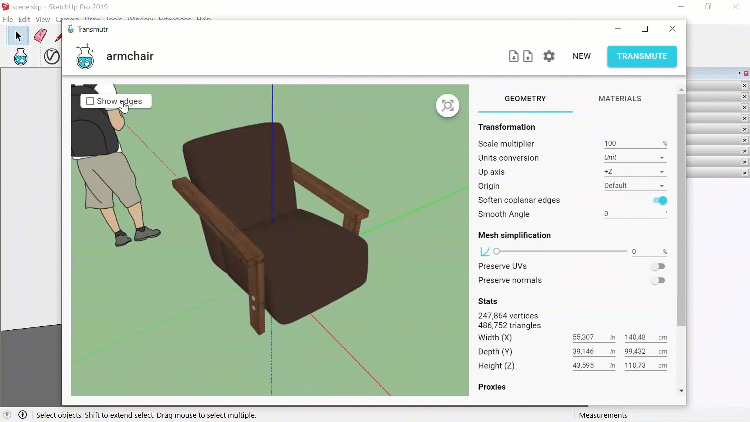The height and width of the screenshot is (422, 750).
Task: Click the 'Transformation' heading
Action: coord(507,127)
